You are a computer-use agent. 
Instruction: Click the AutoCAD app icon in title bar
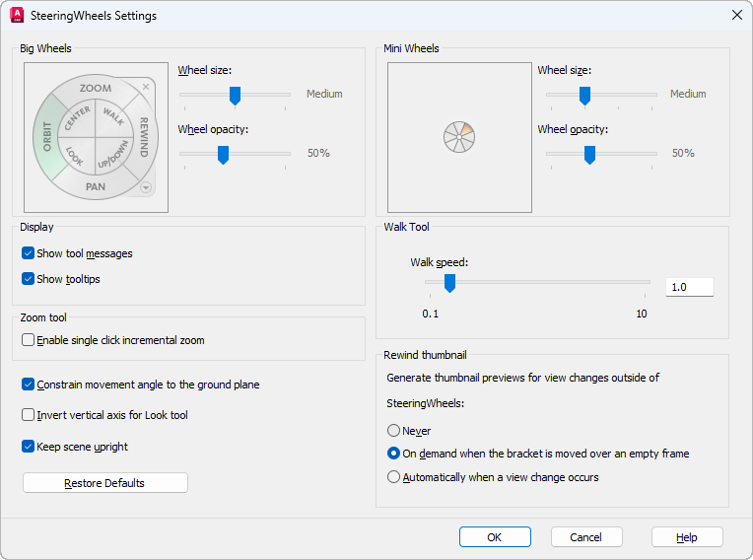click(x=17, y=16)
